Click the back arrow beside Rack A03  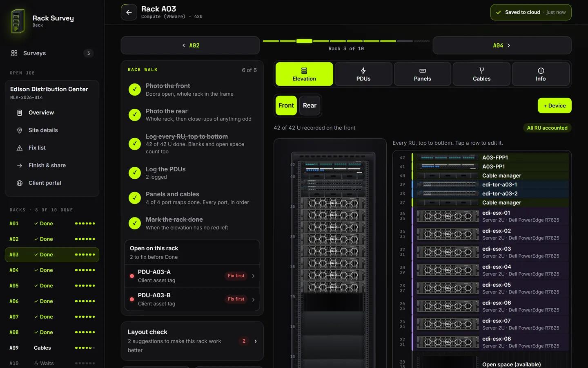pos(129,12)
